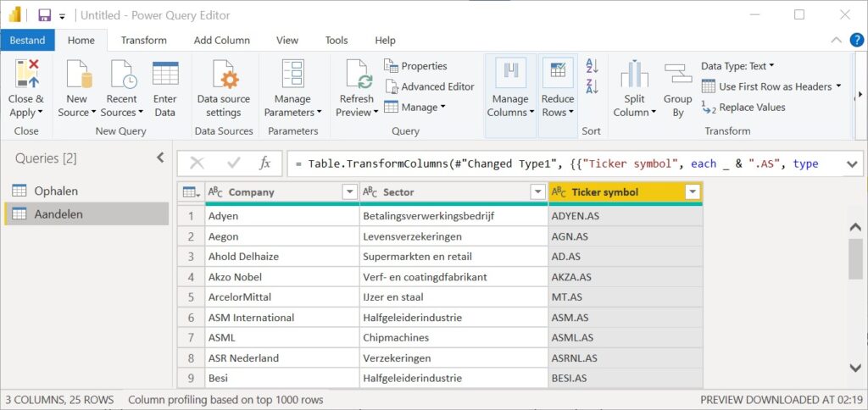Screen dimensions: 868x410
Task: Collapse the Queries pane
Action: (x=160, y=158)
